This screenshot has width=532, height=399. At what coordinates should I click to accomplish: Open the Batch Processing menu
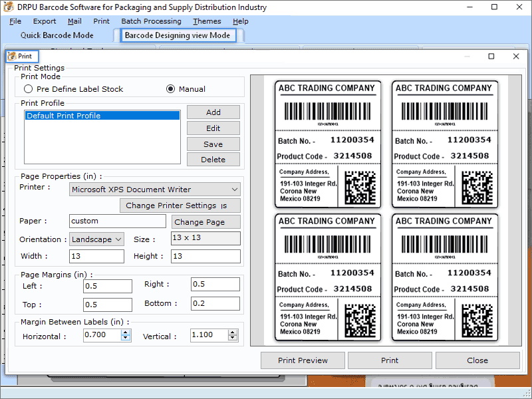click(x=151, y=21)
